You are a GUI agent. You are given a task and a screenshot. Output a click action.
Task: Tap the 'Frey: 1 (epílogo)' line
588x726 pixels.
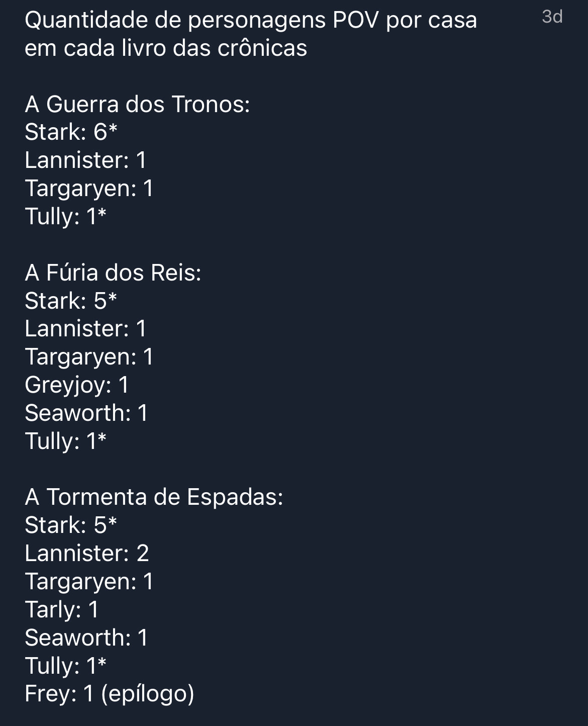pos(110,694)
